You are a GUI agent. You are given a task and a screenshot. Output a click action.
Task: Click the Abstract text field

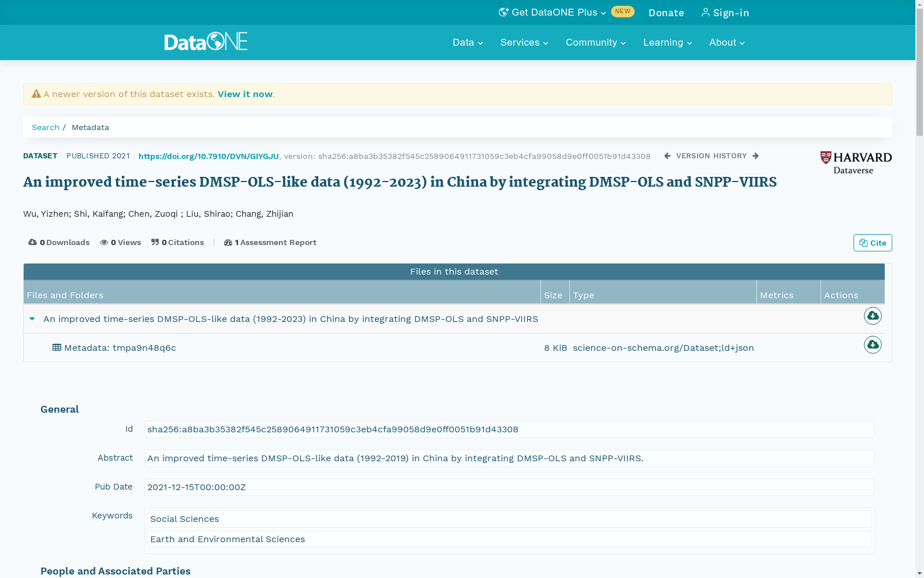pos(509,458)
